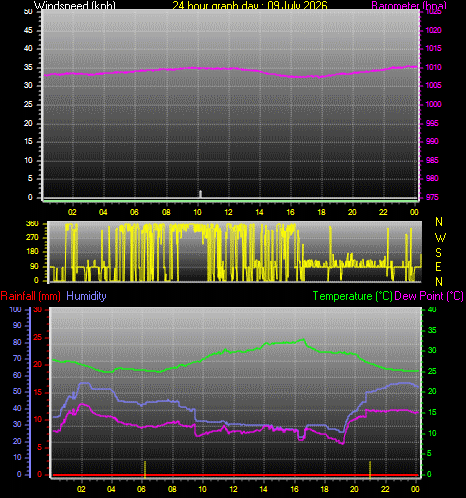Click the 980 value on barometer axis
The height and width of the screenshot is (498, 466).
pyautogui.click(x=432, y=178)
